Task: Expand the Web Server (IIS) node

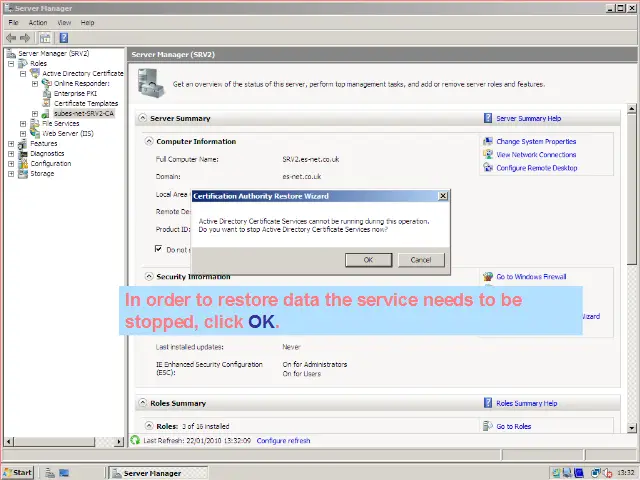Action: (23, 133)
